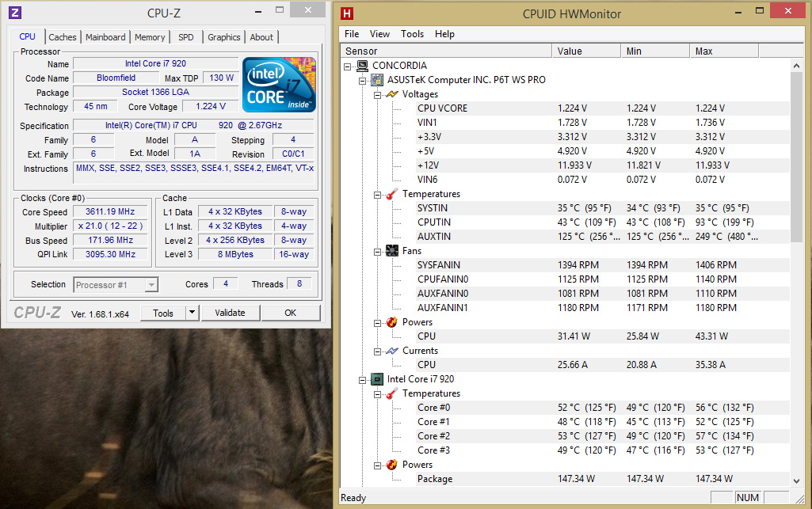Switch to the SPD tab
The height and width of the screenshot is (509, 812).
(x=186, y=37)
